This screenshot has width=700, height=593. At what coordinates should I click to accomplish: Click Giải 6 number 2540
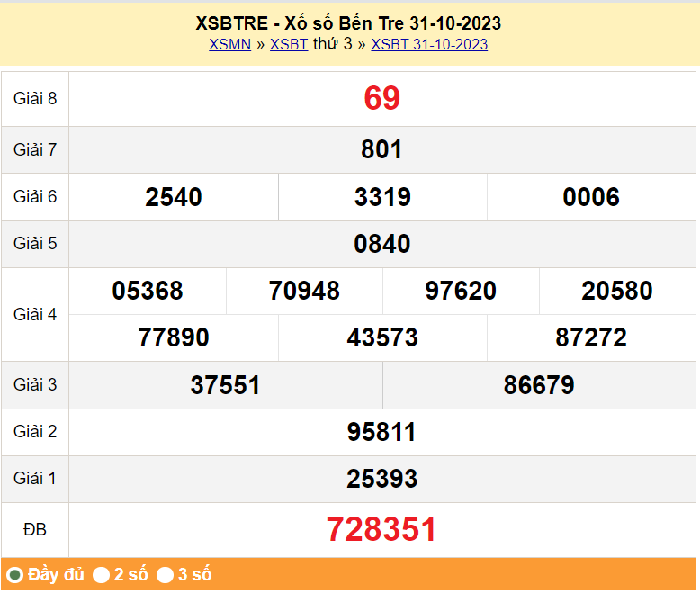[174, 197]
